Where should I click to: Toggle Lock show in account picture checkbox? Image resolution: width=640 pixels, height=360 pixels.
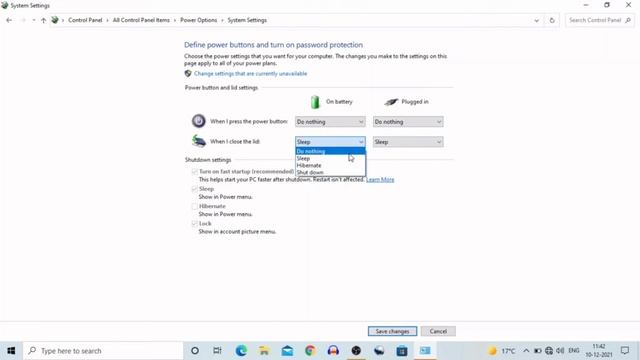(x=195, y=224)
